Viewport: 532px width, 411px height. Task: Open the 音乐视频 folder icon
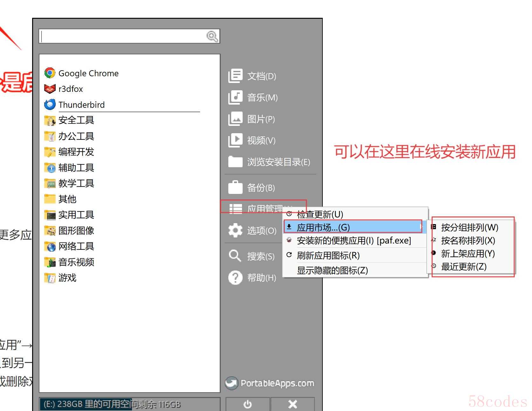point(50,262)
